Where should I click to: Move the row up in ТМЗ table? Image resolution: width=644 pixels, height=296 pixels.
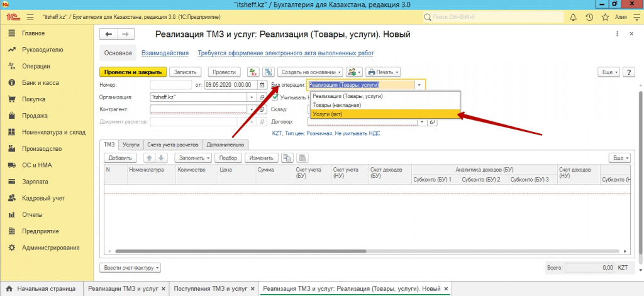pos(150,158)
